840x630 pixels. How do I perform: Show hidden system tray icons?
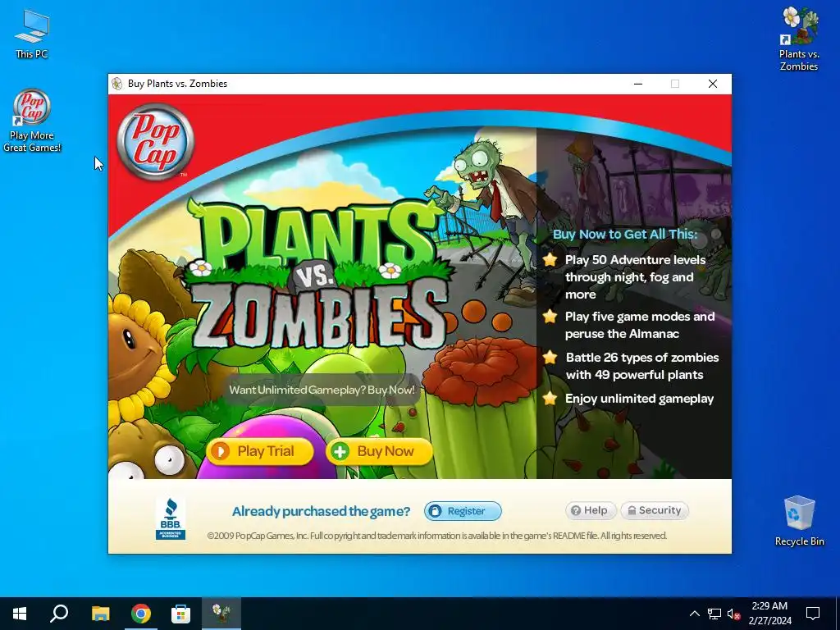(x=694, y=614)
